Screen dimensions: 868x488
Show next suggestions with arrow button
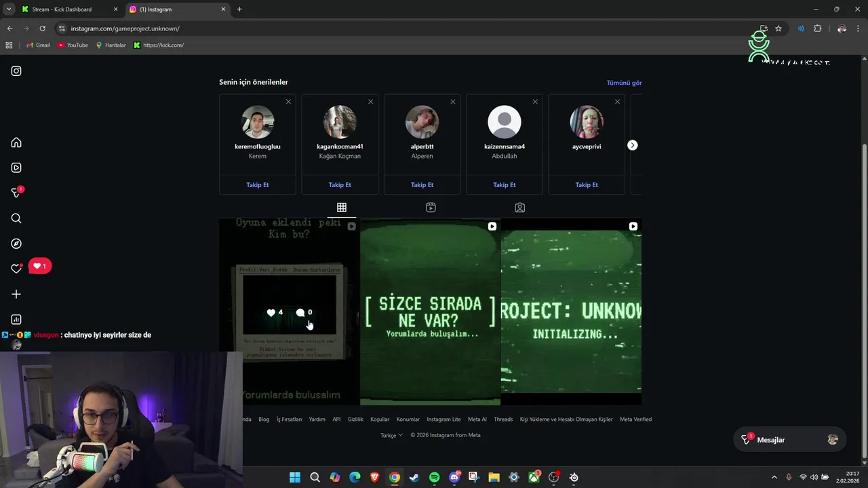click(x=632, y=145)
